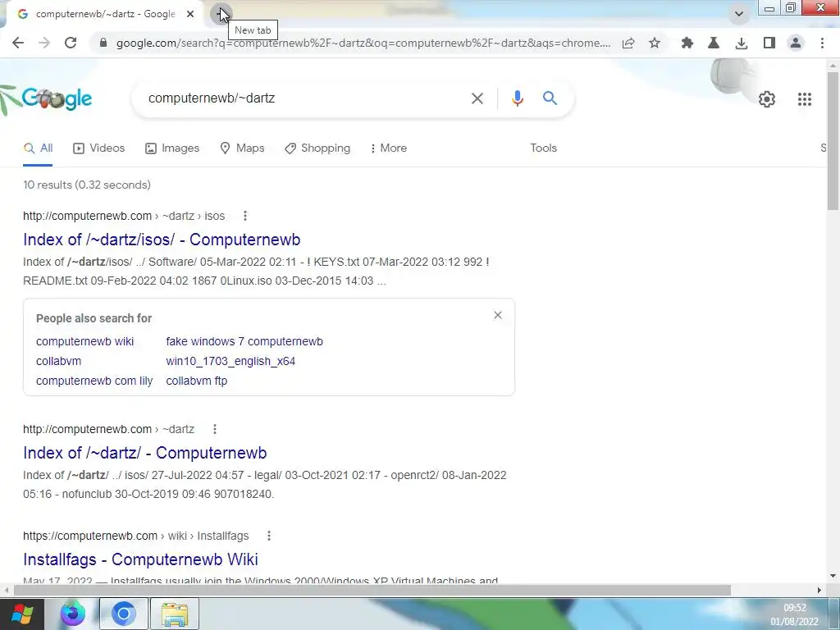Image resolution: width=840 pixels, height=630 pixels.
Task: Start voice search with microphone icon
Action: pyautogui.click(x=517, y=98)
